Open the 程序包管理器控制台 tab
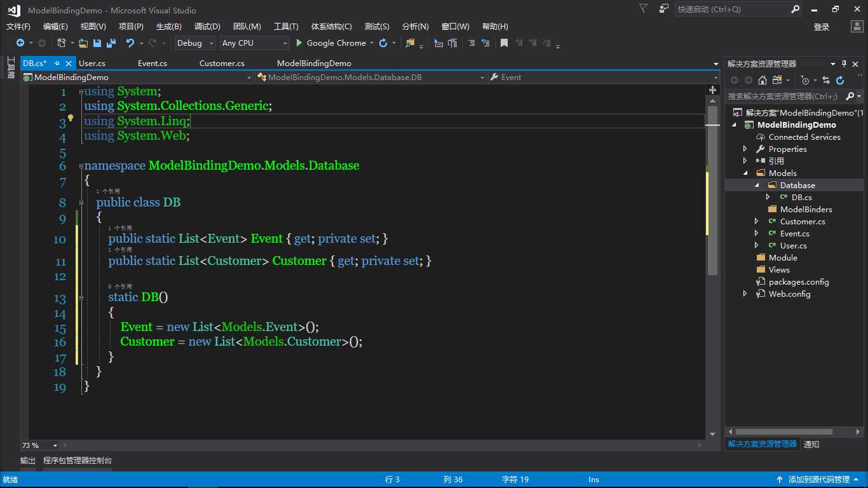 78,461
